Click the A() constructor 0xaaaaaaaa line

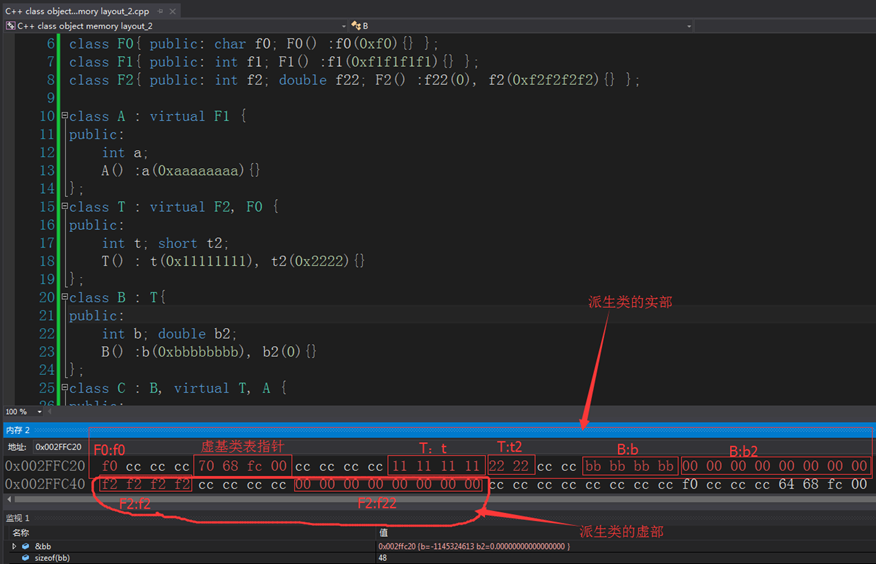(x=180, y=170)
